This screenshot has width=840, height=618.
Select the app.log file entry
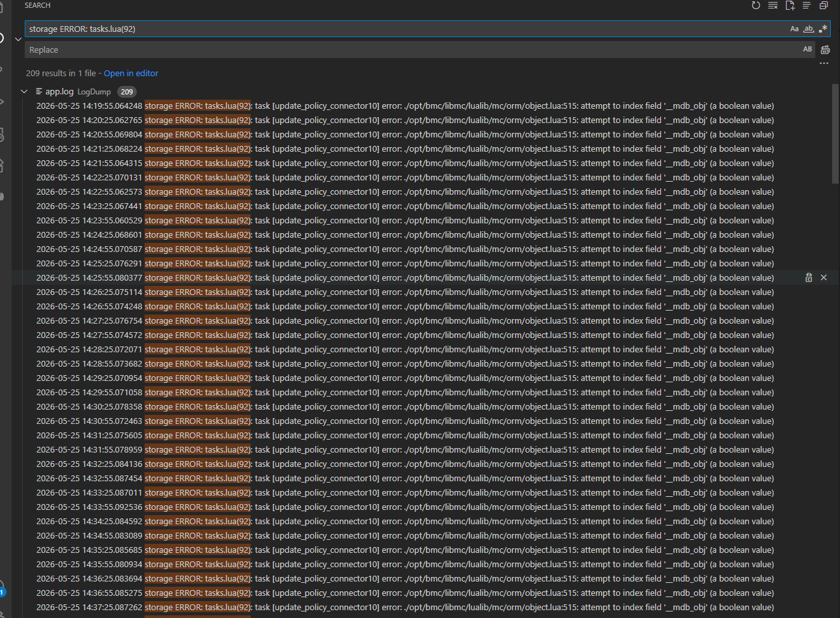coord(59,92)
